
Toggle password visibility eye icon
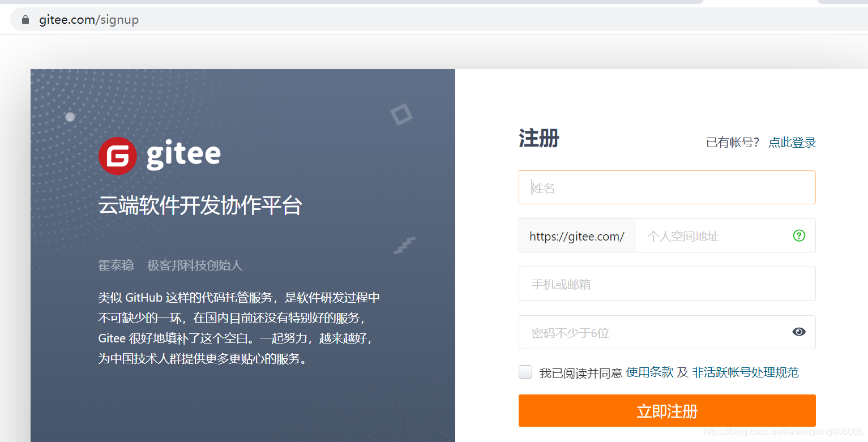click(x=799, y=332)
